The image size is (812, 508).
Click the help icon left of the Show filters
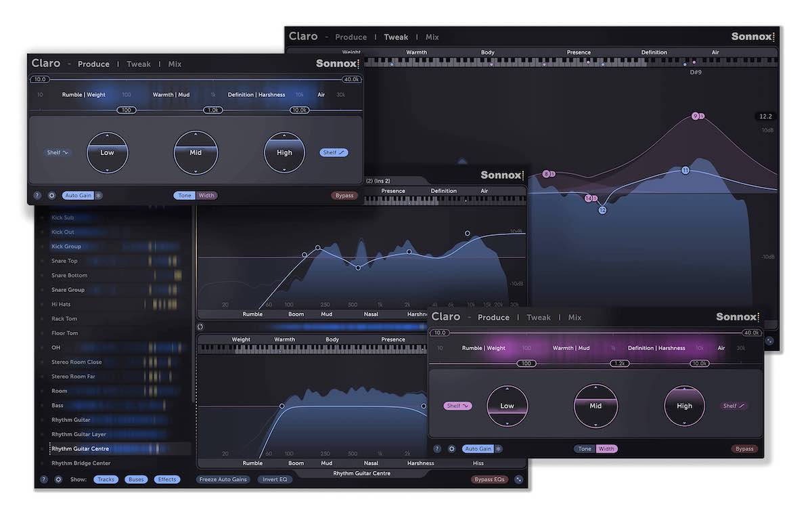click(x=44, y=480)
